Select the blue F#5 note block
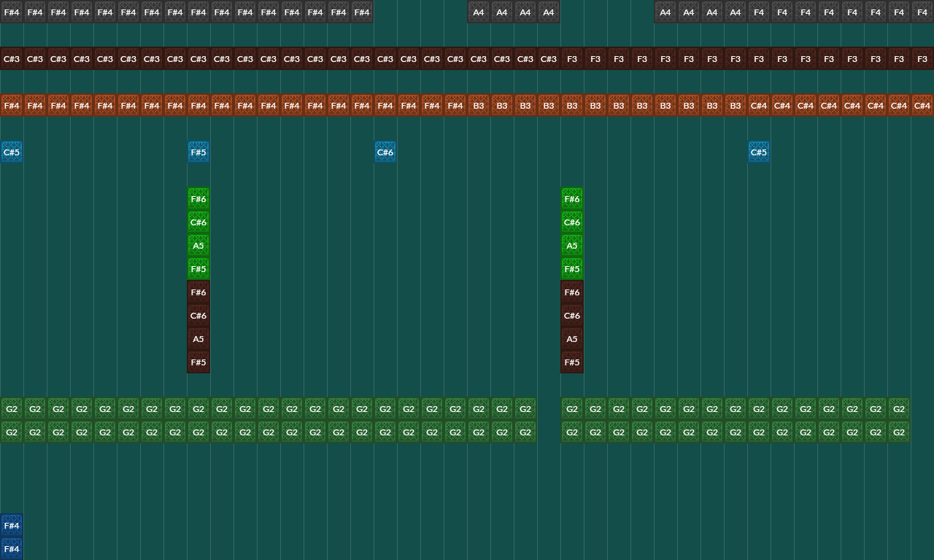The width and height of the screenshot is (934, 560). pos(198,152)
